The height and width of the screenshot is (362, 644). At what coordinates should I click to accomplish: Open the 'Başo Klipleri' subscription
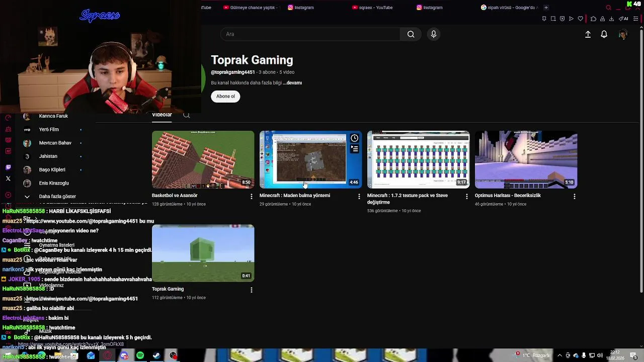point(53,170)
